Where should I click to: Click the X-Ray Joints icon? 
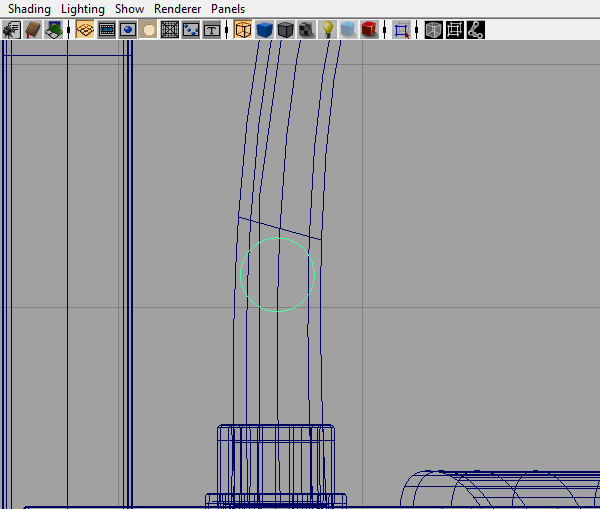[x=476, y=30]
